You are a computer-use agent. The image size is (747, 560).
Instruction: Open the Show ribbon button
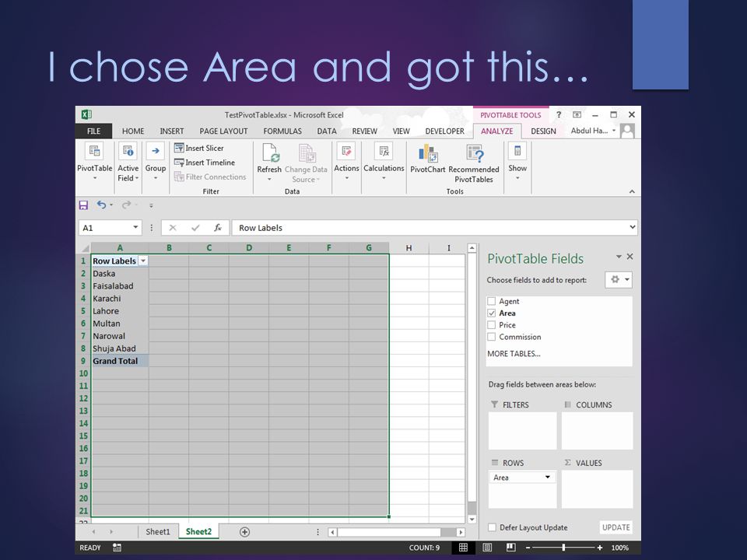click(517, 162)
